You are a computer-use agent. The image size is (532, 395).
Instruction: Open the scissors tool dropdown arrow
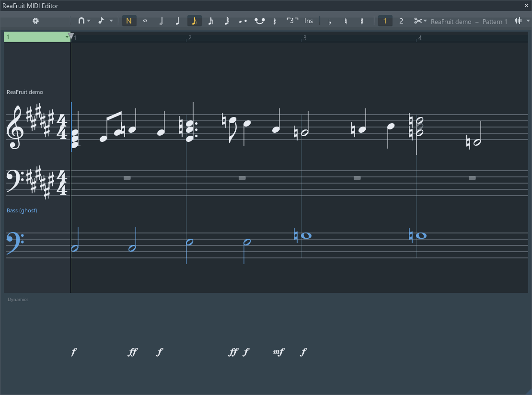(x=425, y=21)
